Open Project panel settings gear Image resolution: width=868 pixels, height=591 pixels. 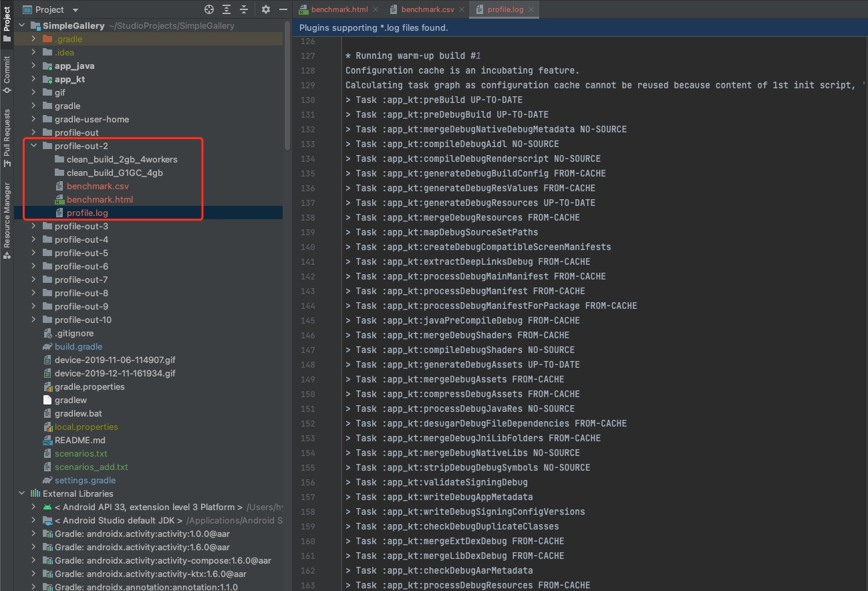tap(266, 9)
